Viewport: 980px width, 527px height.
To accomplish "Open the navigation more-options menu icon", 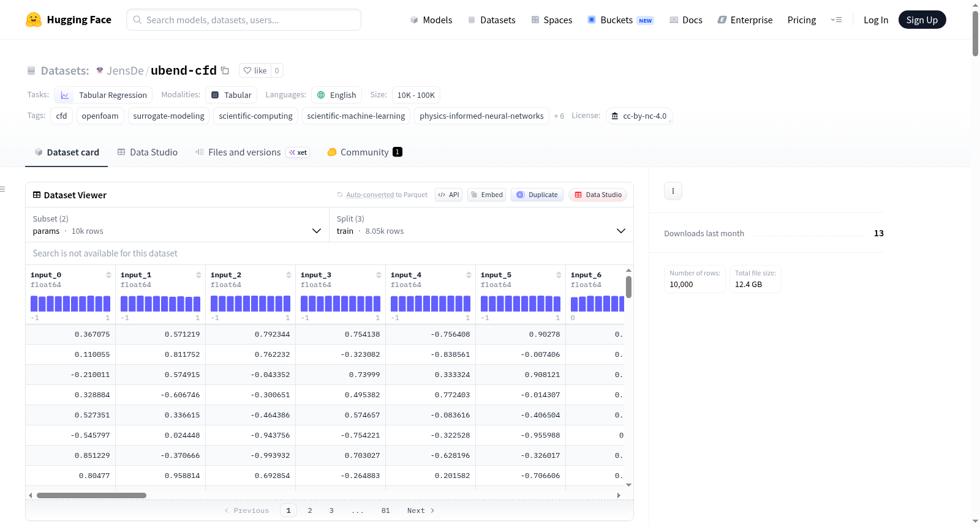I will (x=836, y=20).
